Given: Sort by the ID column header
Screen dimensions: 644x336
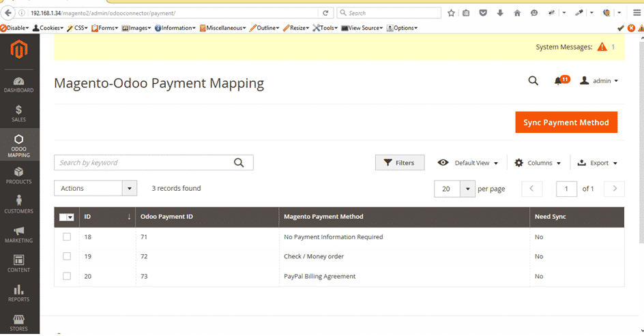Looking at the screenshot, I should pos(108,217).
